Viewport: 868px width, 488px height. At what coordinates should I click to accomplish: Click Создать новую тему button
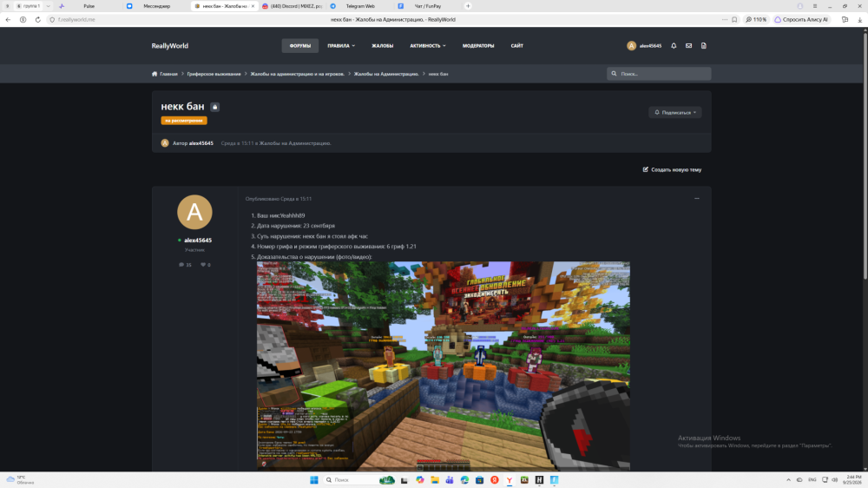[672, 169]
